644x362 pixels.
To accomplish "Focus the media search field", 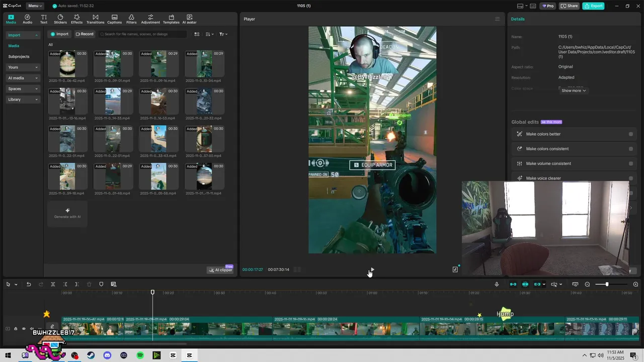I will tap(143, 34).
